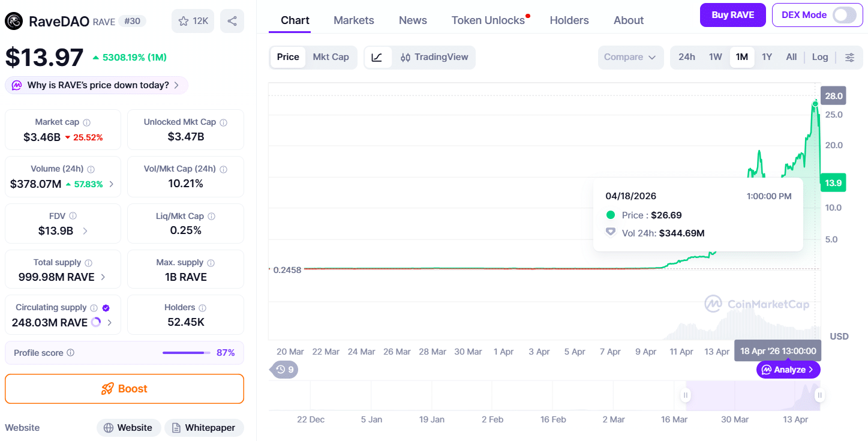Click the star watchlist icon
The image size is (868, 441).
(x=184, y=21)
